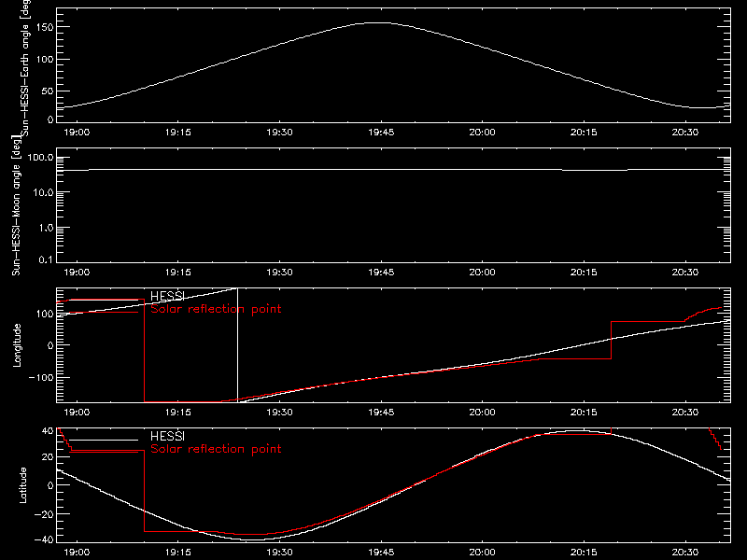Click the 19:15 tick label under Earth angle plot
747x560 pixels.
[178, 133]
